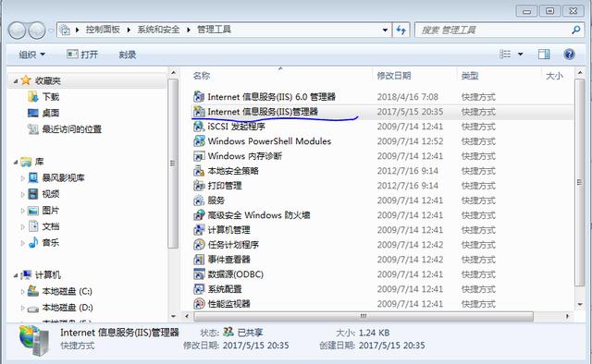
Task: Click the 打开 toolbar button
Action: click(x=82, y=55)
